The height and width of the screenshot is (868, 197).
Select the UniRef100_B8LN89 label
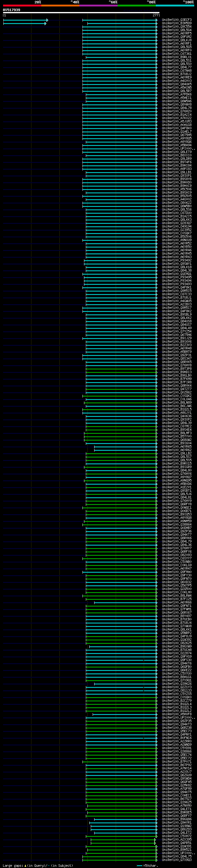pyautogui.click(x=177, y=402)
